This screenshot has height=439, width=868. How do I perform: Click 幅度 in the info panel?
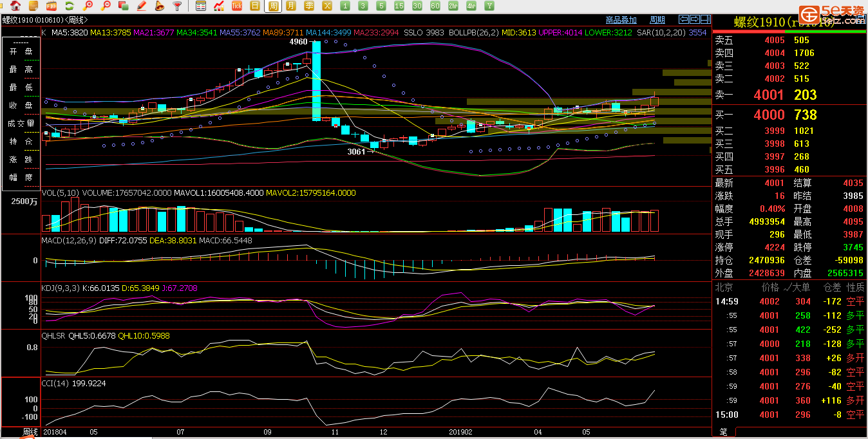(x=21, y=178)
